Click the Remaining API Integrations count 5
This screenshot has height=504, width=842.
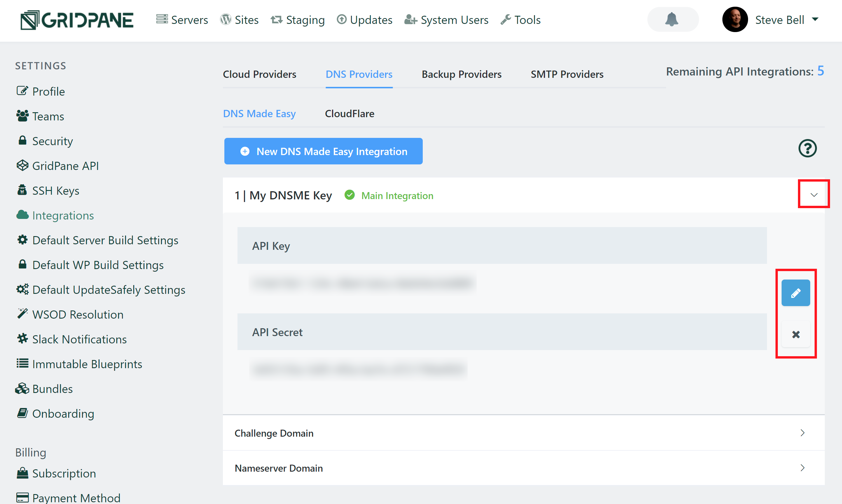(821, 71)
